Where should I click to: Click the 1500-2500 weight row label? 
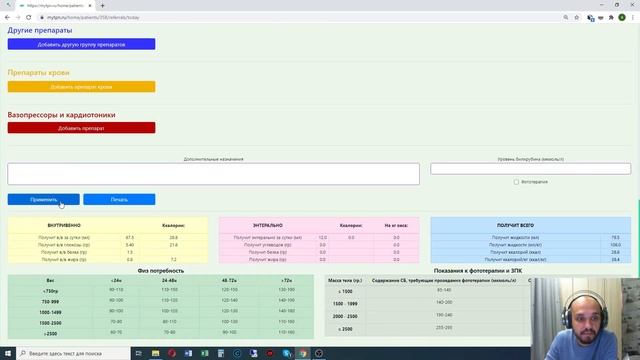click(x=50, y=323)
